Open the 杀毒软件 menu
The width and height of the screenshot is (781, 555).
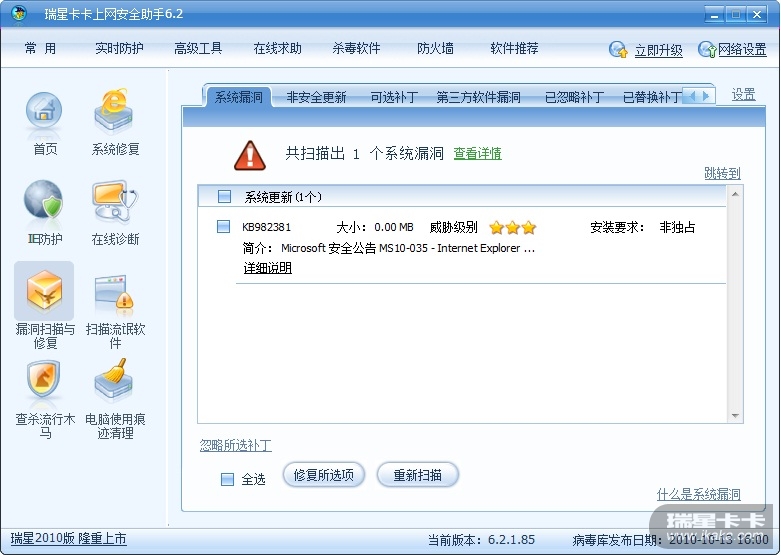(356, 48)
